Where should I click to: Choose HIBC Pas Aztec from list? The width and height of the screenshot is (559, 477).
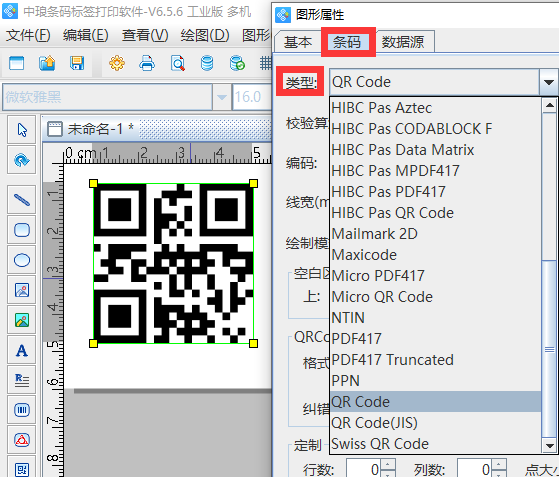point(435,108)
